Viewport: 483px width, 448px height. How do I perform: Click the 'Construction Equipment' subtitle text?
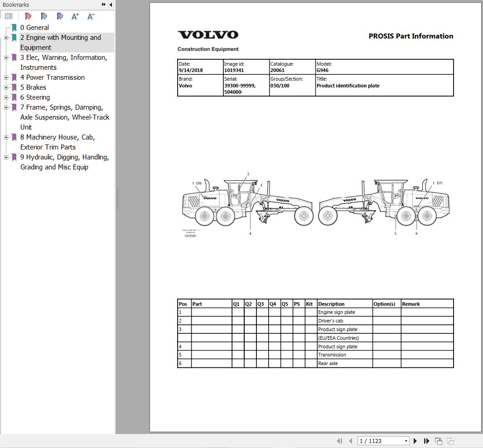tap(208, 49)
